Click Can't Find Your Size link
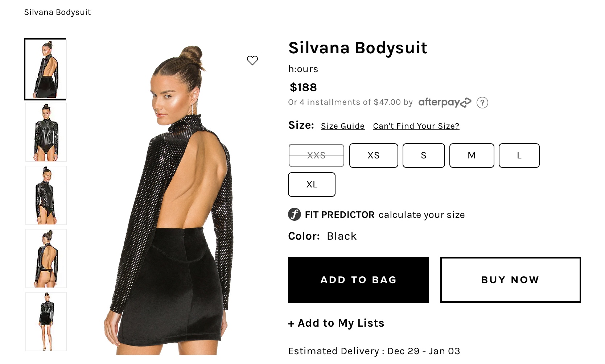 416,126
